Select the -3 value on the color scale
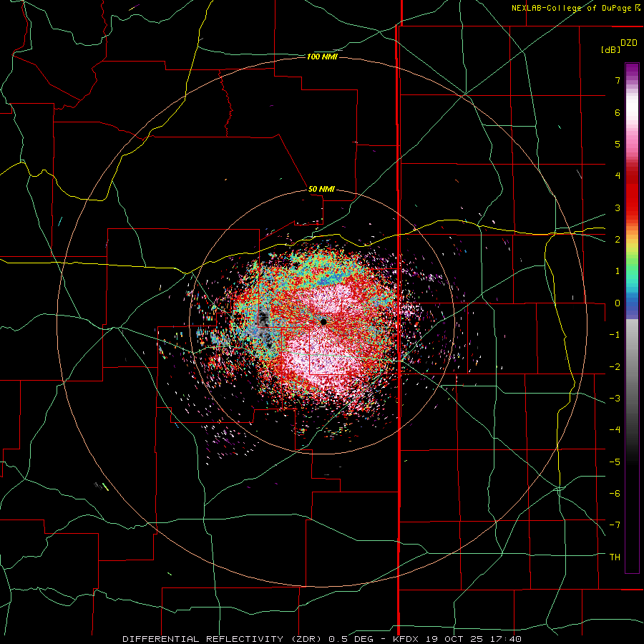644x644 pixels. 615,399
